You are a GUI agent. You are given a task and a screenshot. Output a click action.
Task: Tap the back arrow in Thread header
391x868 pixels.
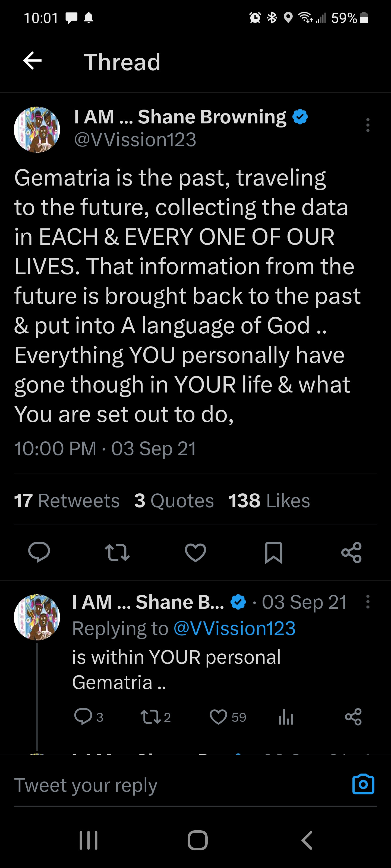pos(32,61)
